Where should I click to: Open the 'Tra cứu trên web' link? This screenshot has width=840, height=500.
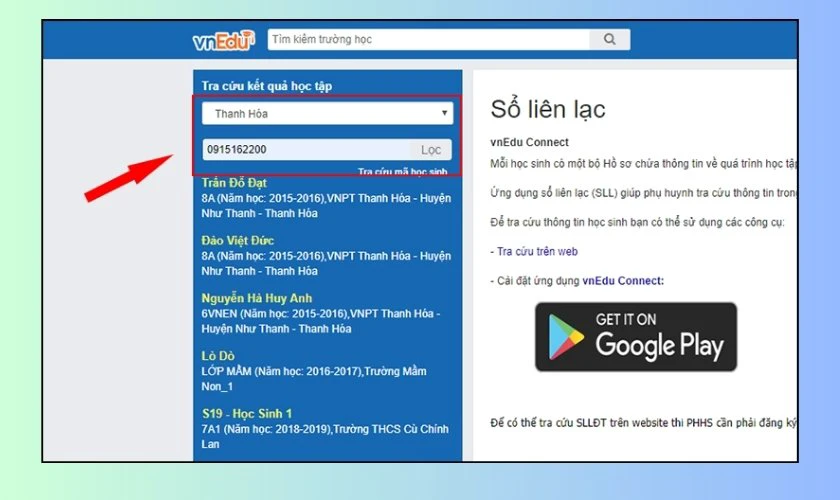click(x=537, y=251)
